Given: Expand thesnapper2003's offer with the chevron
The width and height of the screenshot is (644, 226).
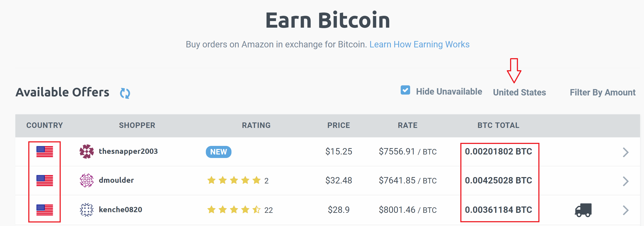Looking at the screenshot, I should click(x=626, y=152).
